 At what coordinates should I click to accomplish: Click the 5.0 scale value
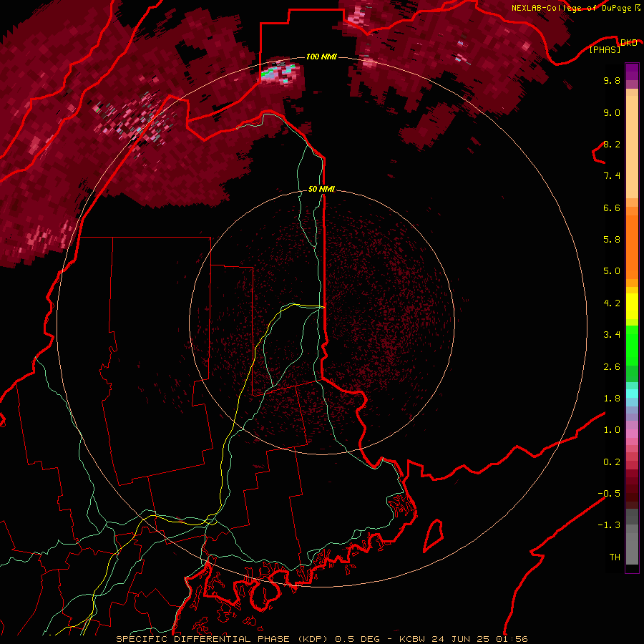[x=612, y=271]
